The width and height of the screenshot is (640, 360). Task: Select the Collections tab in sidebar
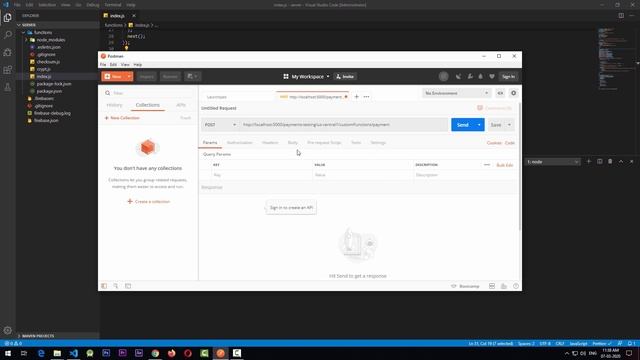(x=148, y=105)
